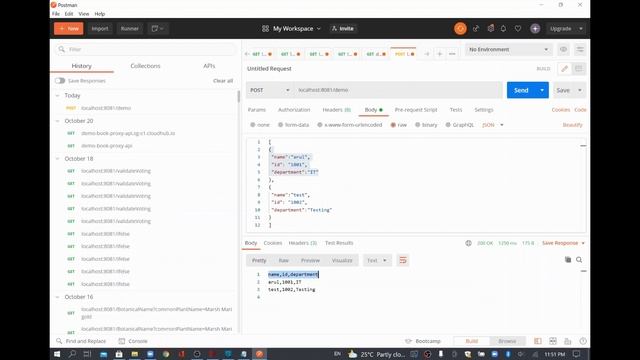Toggle the Save Responses switch
The width and height of the screenshot is (640, 360).
tap(60, 81)
